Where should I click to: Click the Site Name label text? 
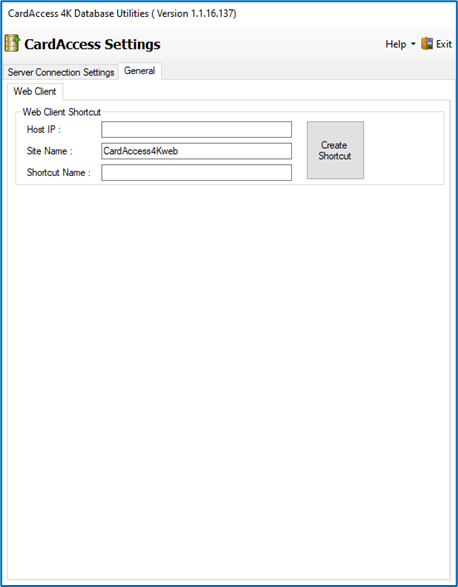pos(49,151)
